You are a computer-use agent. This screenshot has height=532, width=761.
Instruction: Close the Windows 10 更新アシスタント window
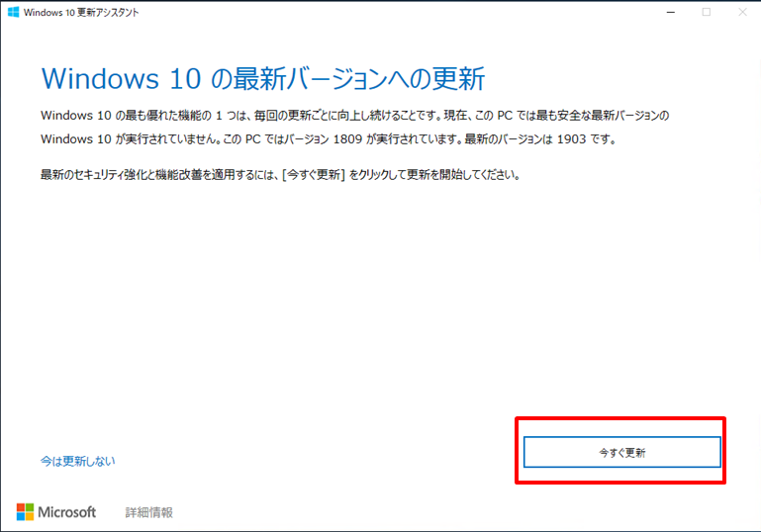pos(742,12)
